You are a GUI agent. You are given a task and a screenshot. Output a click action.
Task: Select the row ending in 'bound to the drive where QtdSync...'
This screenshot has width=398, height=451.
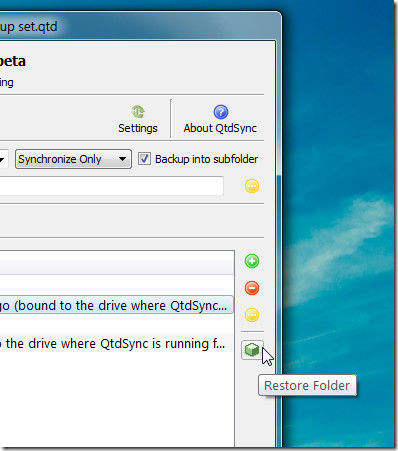pos(116,305)
